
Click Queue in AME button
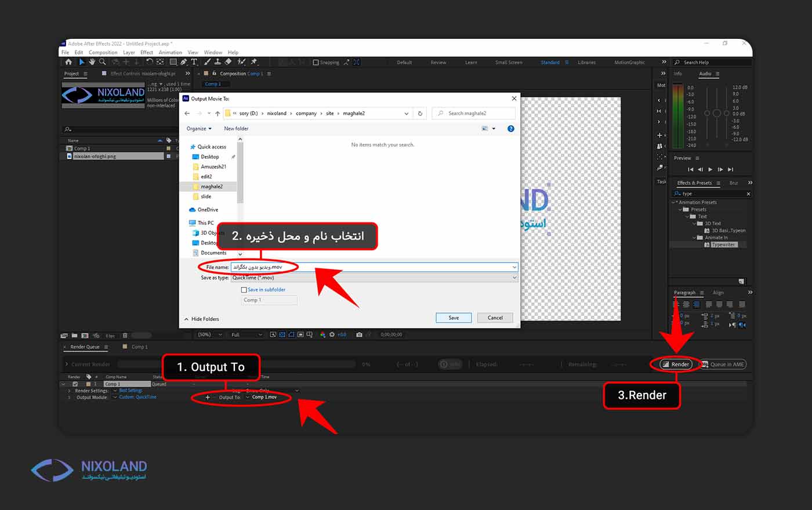tap(723, 364)
